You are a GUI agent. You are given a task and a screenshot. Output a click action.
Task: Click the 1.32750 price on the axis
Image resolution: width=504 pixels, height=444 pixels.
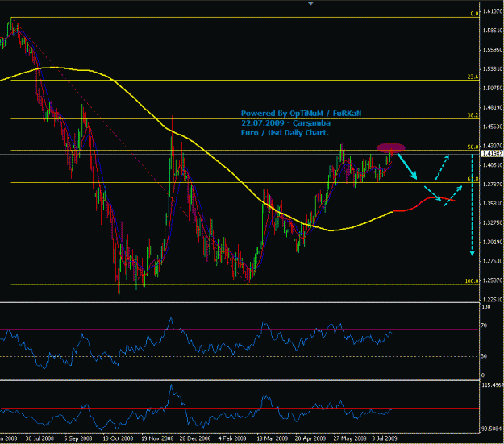pyautogui.click(x=493, y=222)
